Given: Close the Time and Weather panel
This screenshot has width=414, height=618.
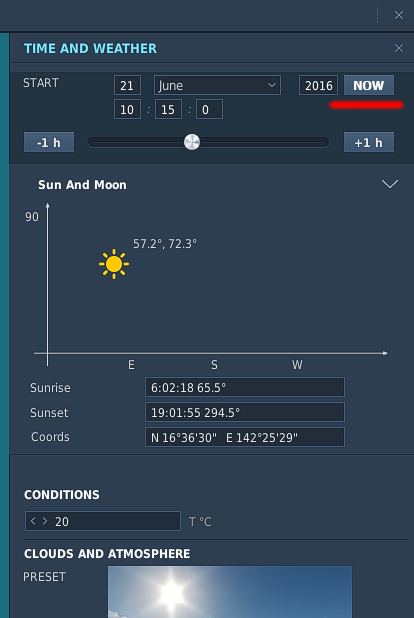Looking at the screenshot, I should click(x=399, y=48).
